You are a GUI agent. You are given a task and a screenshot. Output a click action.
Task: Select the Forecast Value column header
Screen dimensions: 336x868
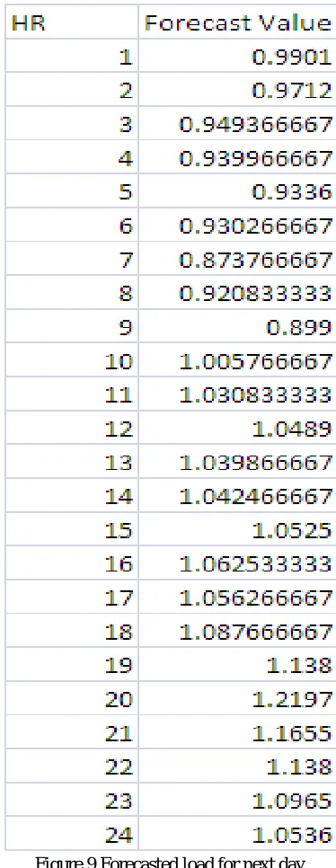coord(237,22)
